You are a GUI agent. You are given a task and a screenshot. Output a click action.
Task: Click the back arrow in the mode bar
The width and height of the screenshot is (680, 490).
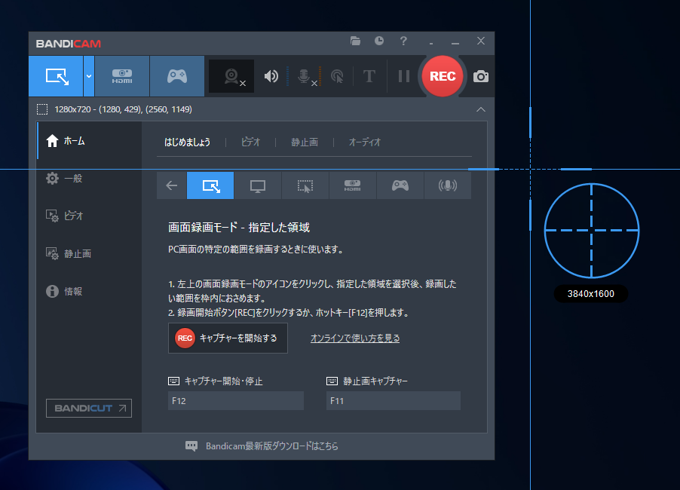[x=172, y=186]
